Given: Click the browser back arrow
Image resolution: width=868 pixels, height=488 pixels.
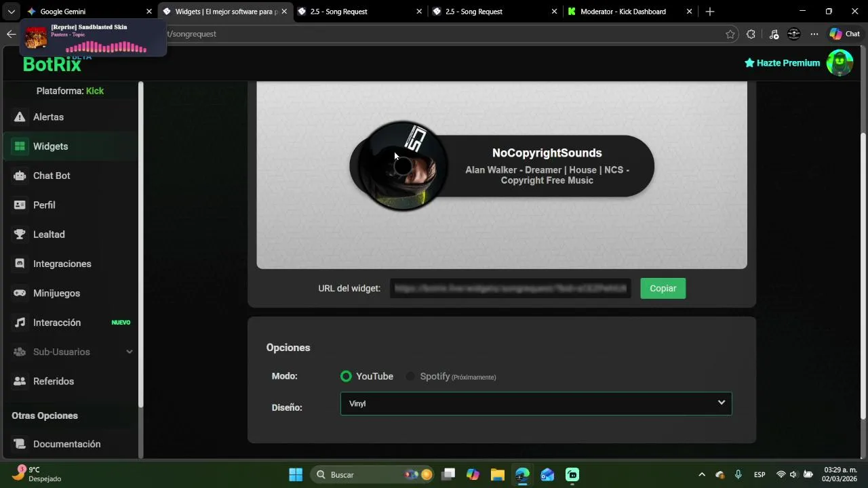Looking at the screenshot, I should (11, 34).
